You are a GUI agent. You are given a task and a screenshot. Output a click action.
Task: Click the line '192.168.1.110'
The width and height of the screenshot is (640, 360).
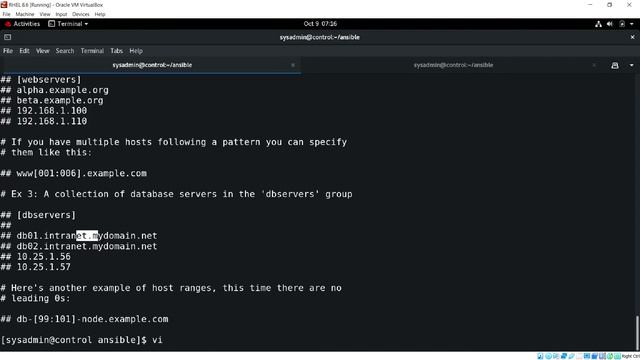52,121
